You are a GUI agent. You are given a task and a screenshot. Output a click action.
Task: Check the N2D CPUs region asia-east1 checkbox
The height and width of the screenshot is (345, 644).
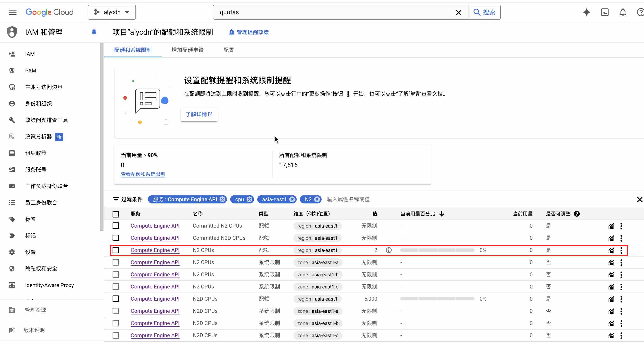click(116, 299)
